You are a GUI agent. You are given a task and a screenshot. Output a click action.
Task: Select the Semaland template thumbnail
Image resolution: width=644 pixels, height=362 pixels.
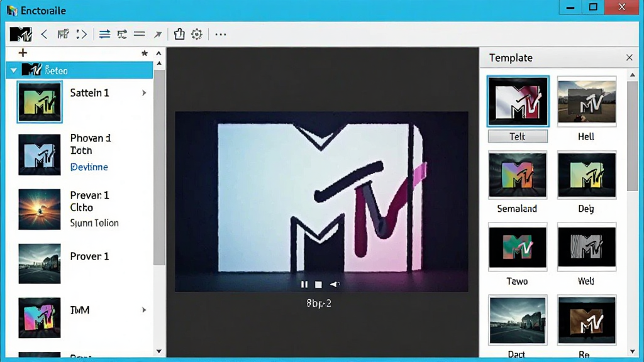tap(518, 175)
